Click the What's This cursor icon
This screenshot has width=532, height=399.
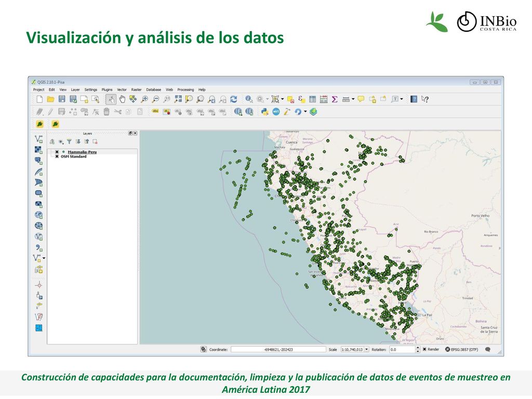[x=425, y=99]
